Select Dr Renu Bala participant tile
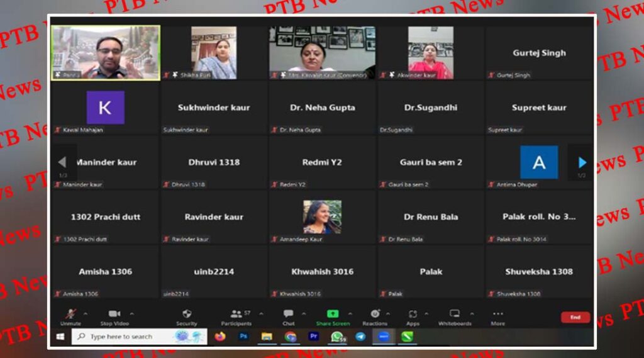The image size is (644, 358). click(431, 217)
